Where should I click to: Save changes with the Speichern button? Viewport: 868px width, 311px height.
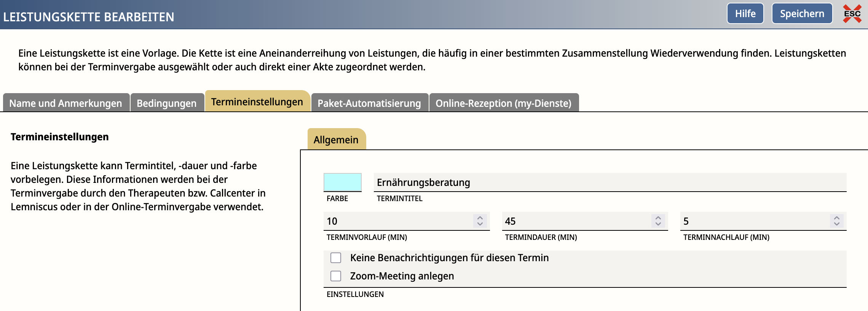coord(802,14)
